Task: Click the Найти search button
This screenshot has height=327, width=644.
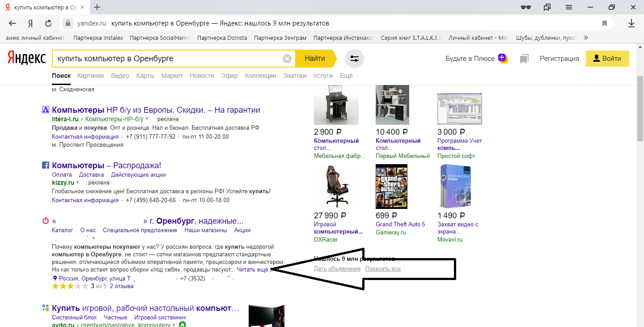Action: (315, 59)
